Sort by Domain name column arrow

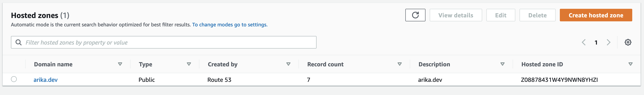(120, 64)
